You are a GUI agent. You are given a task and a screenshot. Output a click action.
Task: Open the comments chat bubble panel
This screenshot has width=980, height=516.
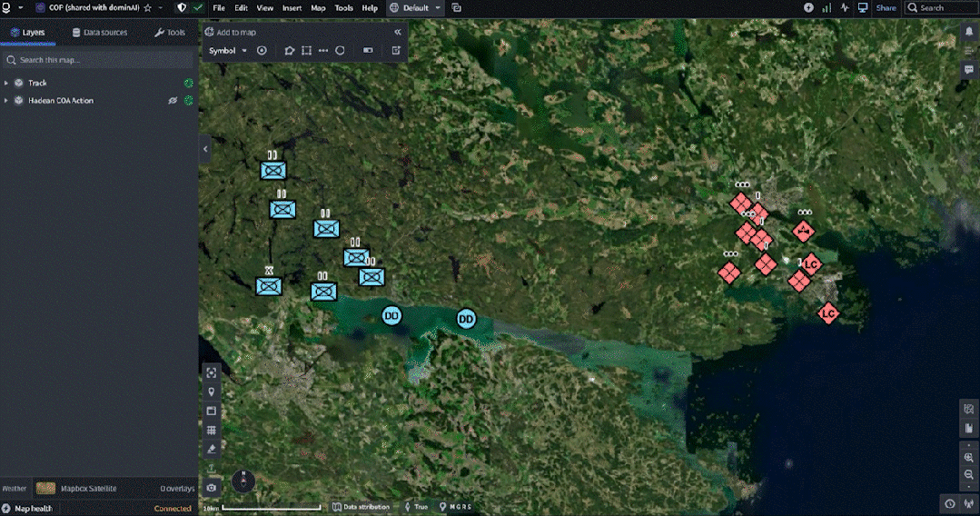(969, 69)
